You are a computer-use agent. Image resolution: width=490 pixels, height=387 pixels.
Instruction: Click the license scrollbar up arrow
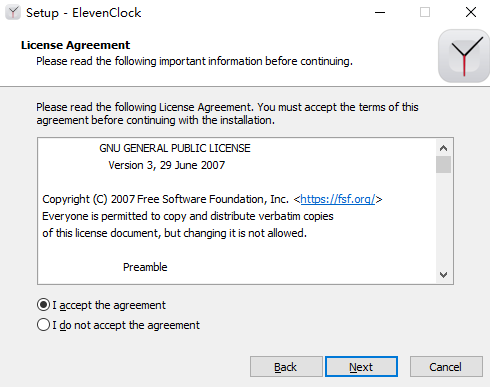443,148
